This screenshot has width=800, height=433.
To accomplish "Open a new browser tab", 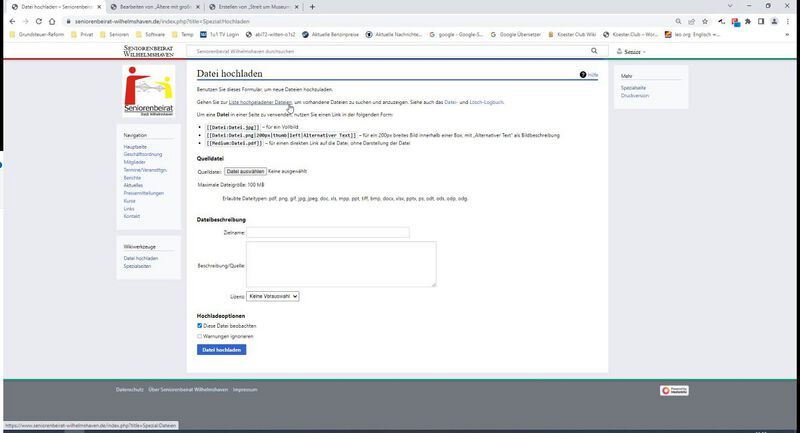I will pyautogui.click(x=313, y=7).
